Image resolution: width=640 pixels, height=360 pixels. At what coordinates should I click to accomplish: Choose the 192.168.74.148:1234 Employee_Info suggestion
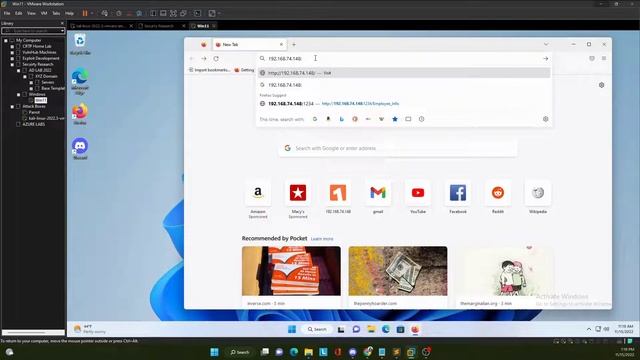coord(404,104)
